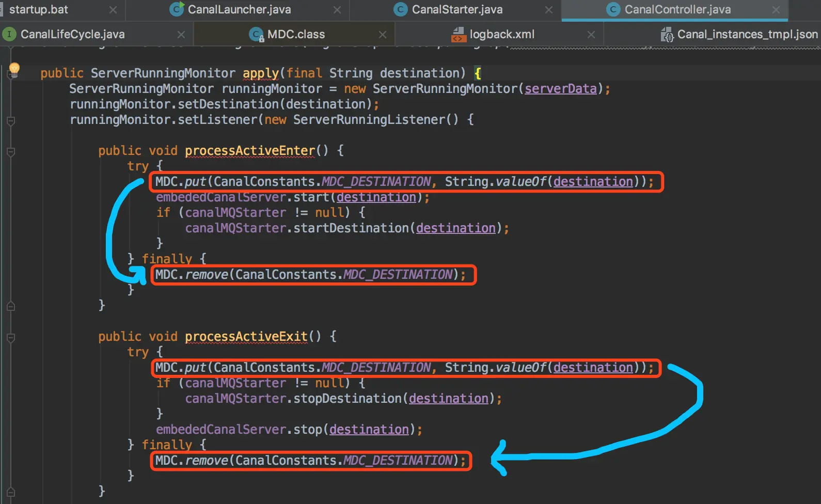This screenshot has height=504, width=821.
Task: Close the MDC.class tab
Action: coord(383,35)
